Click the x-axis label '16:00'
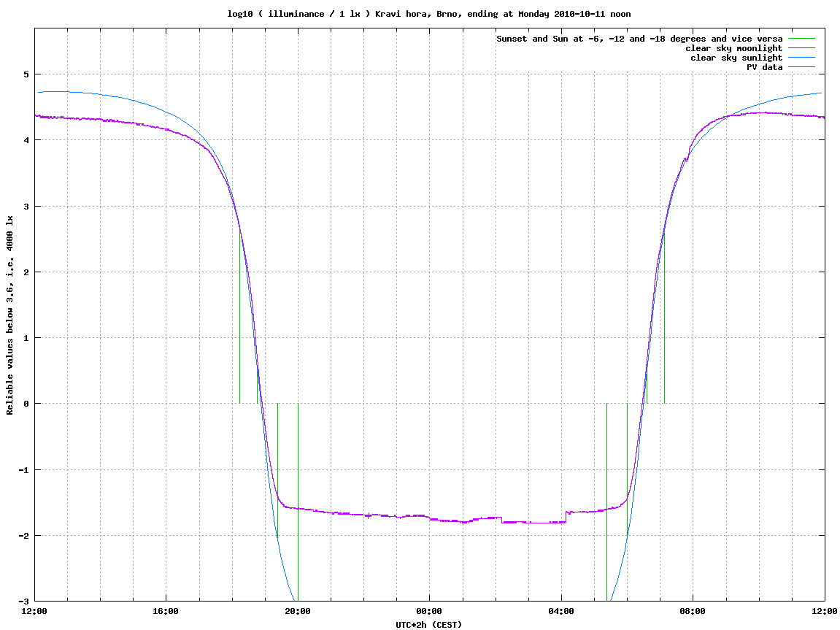Viewport: 840px width, 630px height. point(166,611)
